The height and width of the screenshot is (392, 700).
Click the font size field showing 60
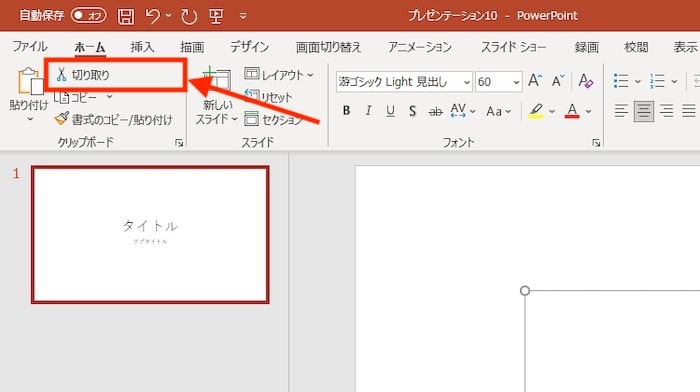click(x=493, y=82)
